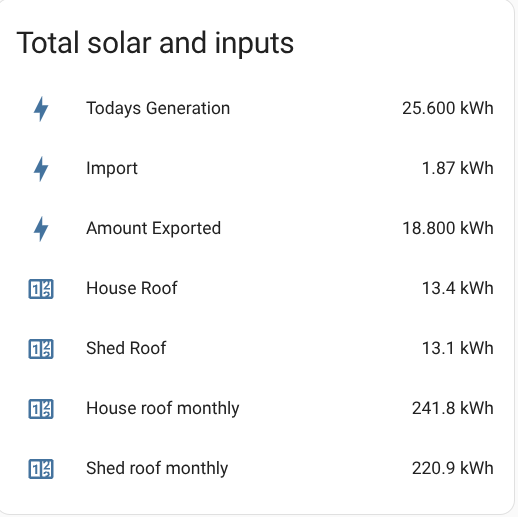Open Shed roof monthly entity
Screen dimensions: 518x517
pyautogui.click(x=157, y=469)
